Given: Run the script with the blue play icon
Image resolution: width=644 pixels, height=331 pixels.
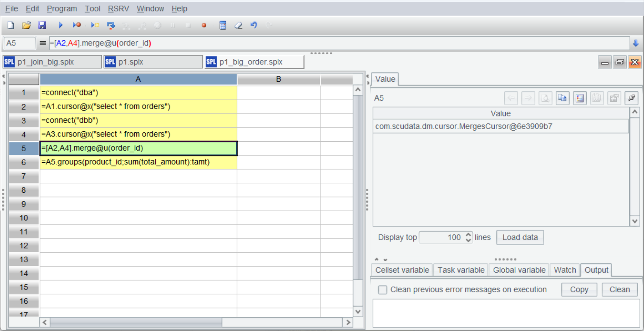Looking at the screenshot, I should point(61,25).
